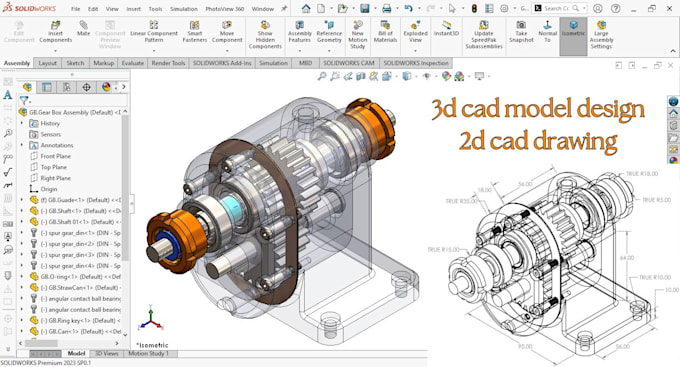Show more manager tabs arrow
The height and width of the screenshot is (367, 680).
point(124,87)
